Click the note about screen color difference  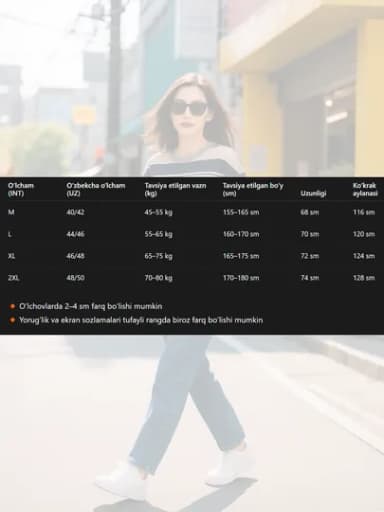141,320
